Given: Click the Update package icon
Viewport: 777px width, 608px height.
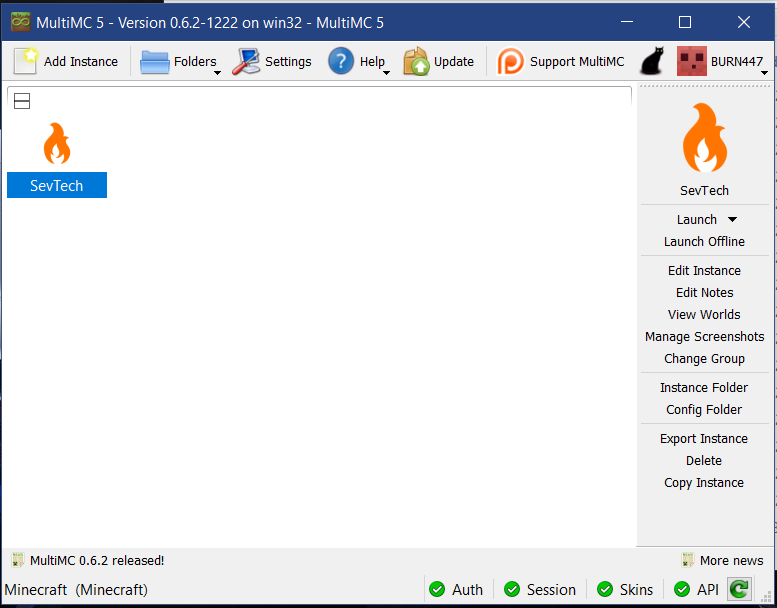Looking at the screenshot, I should [416, 61].
